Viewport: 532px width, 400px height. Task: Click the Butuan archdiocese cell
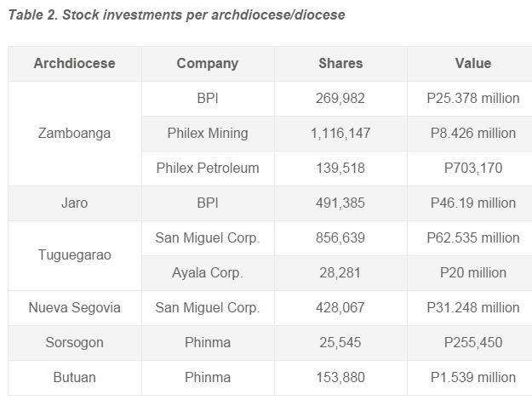tap(75, 378)
